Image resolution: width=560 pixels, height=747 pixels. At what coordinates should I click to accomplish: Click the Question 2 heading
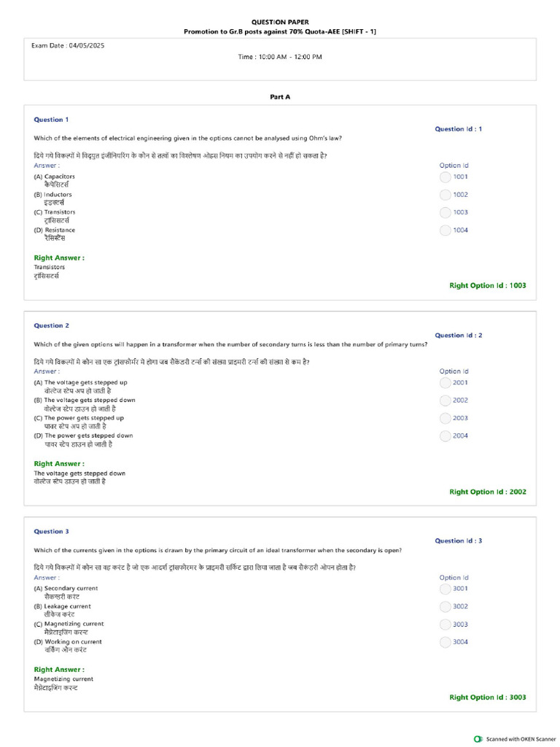click(x=52, y=325)
